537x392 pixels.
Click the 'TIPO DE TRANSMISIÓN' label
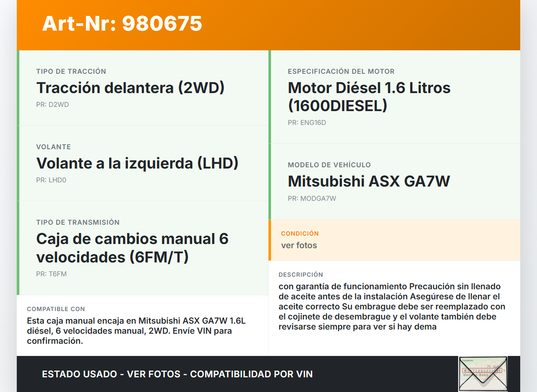coord(78,223)
